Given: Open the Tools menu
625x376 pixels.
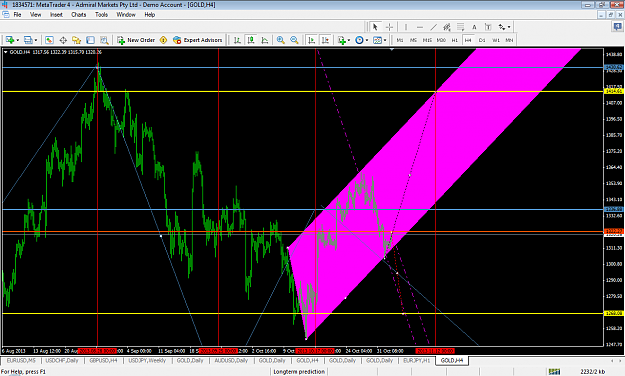Looking at the screenshot, I should pyautogui.click(x=101, y=14).
